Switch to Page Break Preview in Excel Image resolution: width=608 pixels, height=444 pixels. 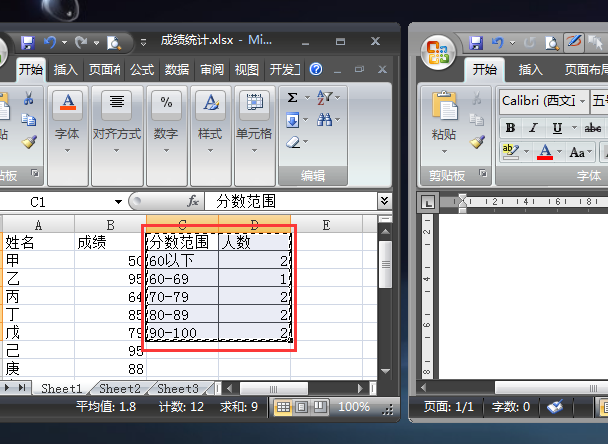pyautogui.click(x=320, y=407)
